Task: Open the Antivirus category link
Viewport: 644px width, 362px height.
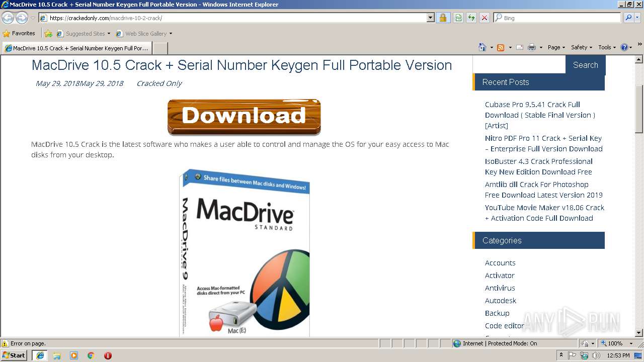Action: 500,288
